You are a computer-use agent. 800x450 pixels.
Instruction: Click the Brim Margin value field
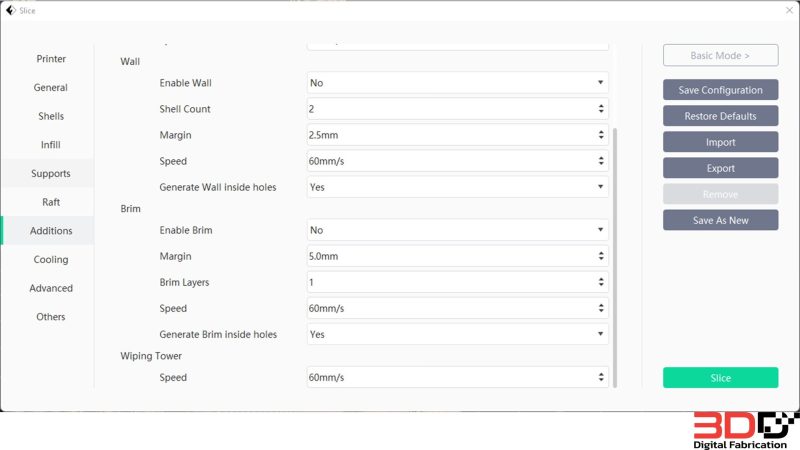(x=450, y=257)
